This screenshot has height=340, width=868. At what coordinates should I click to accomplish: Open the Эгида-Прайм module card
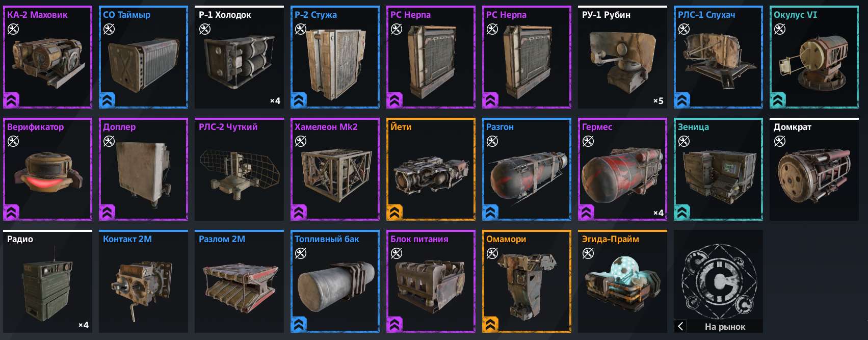(622, 281)
